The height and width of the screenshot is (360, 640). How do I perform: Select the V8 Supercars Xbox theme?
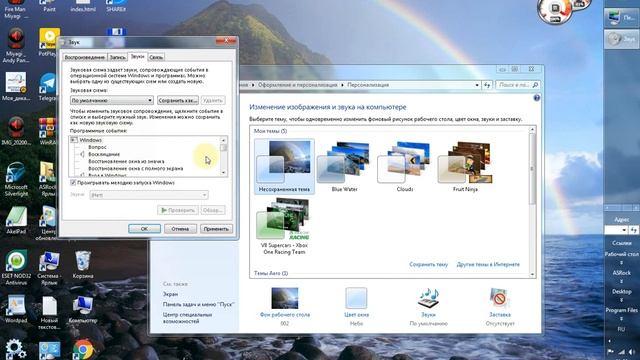click(x=284, y=226)
